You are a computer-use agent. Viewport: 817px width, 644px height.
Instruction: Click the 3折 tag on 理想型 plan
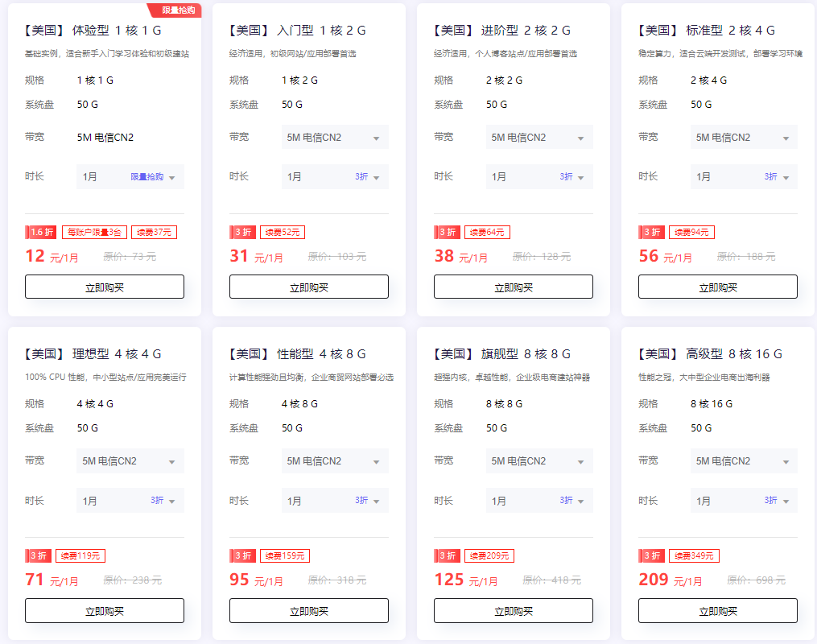click(x=38, y=556)
